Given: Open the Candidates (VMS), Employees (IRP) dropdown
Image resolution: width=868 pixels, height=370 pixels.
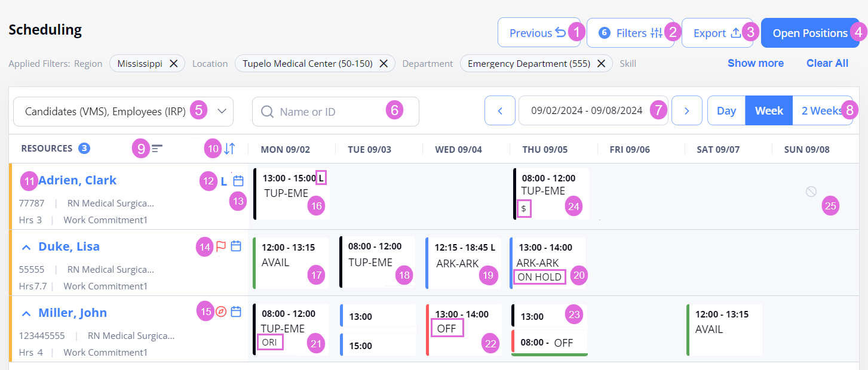Looking at the screenshot, I should pyautogui.click(x=123, y=112).
